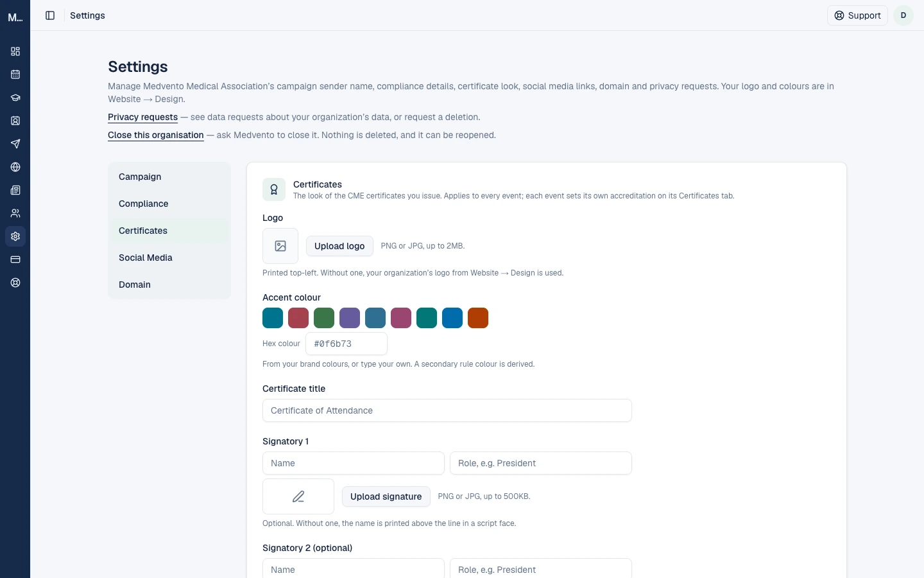Switch to the Campaign settings tab
The width and height of the screenshot is (924, 578).
[169, 177]
